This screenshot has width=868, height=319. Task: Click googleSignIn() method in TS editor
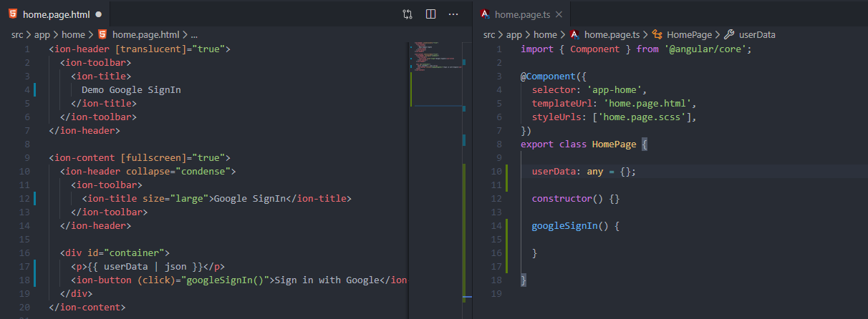click(575, 226)
